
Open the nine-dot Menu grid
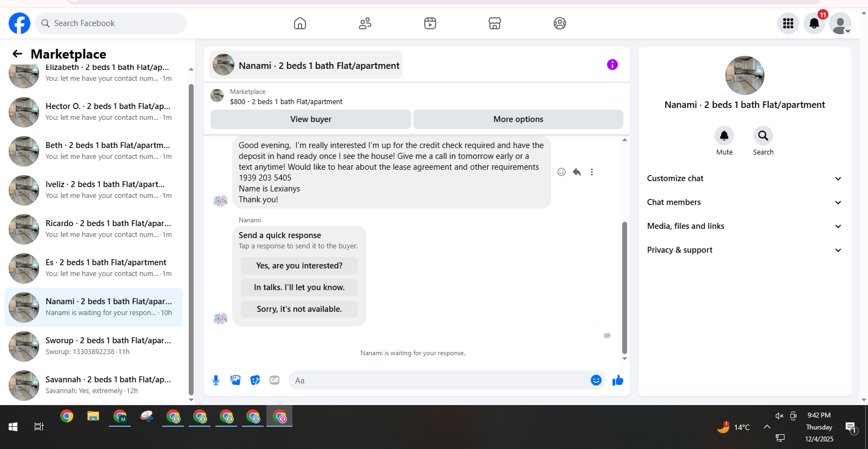point(788,23)
